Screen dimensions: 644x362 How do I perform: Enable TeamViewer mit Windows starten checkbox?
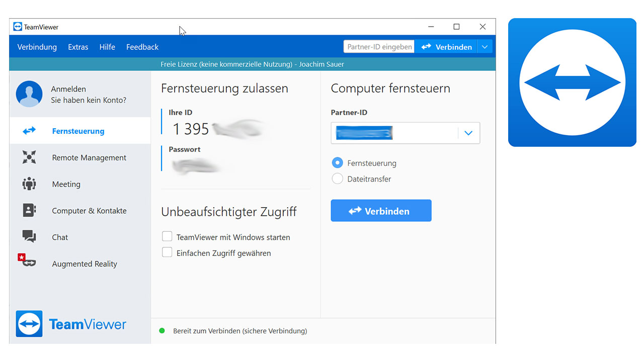pyautogui.click(x=167, y=237)
